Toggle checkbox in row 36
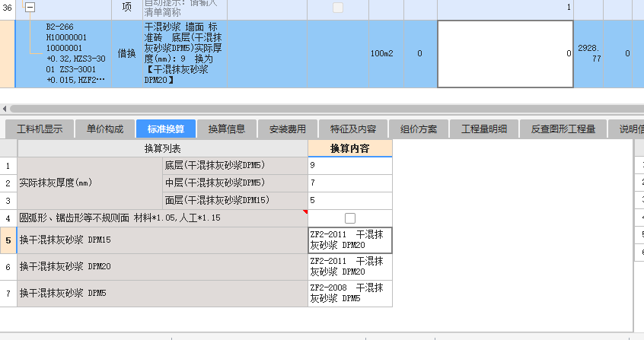 pyautogui.click(x=338, y=8)
